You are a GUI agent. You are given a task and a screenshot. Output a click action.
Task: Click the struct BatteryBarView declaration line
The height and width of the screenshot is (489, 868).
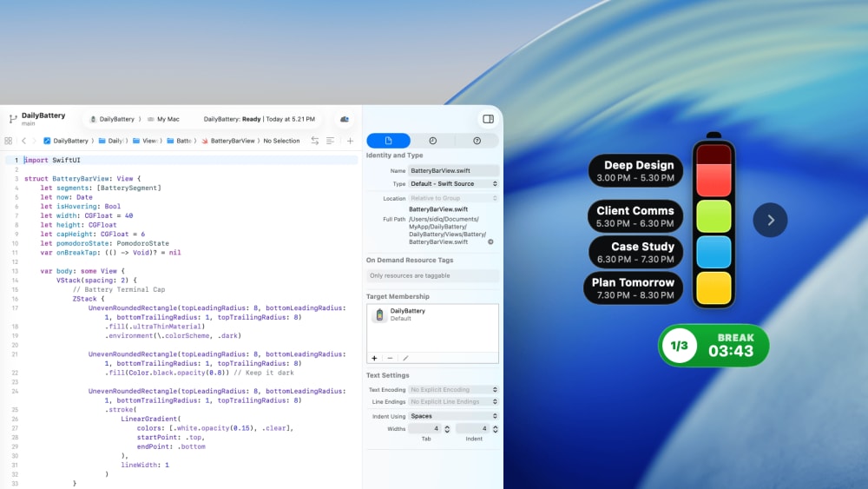click(82, 178)
